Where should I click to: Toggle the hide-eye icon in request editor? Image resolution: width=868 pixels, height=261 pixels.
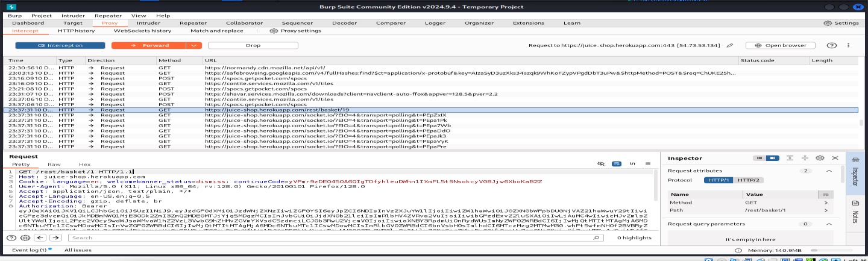pyautogui.click(x=601, y=163)
